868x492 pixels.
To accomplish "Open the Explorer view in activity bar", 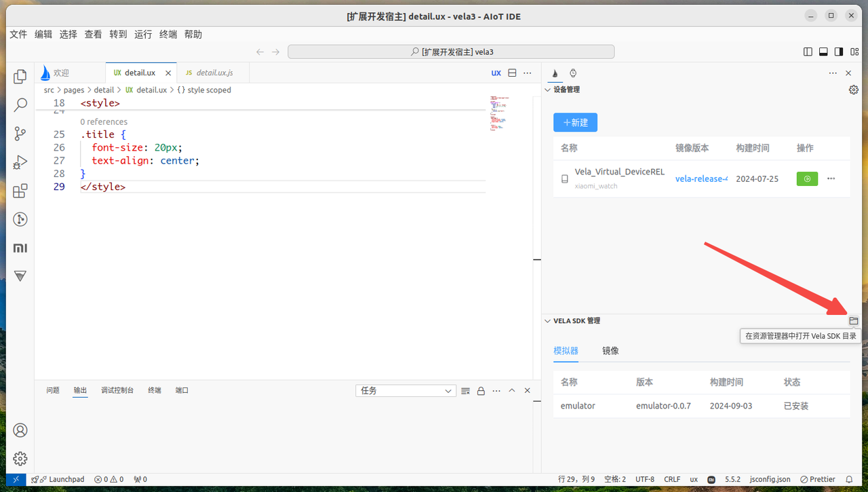I will pyautogui.click(x=20, y=77).
